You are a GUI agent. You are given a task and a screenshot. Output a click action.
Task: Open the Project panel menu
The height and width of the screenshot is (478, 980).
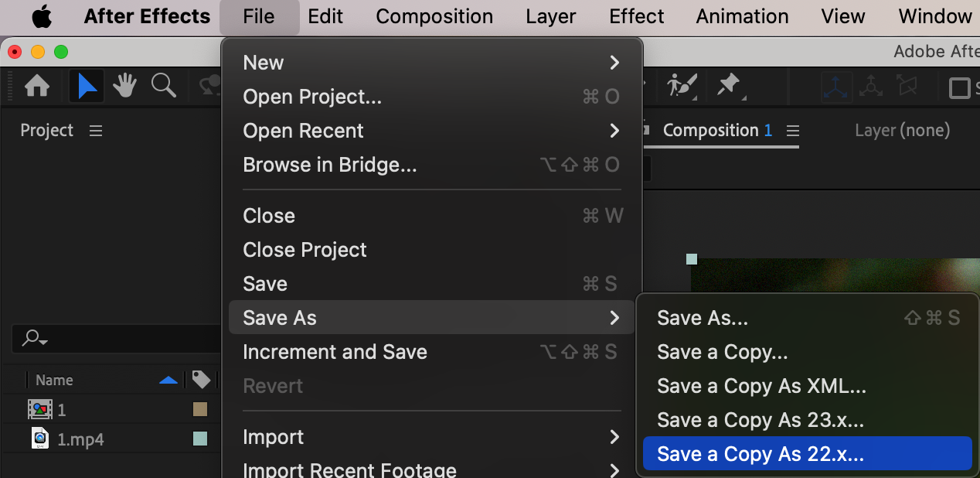96,131
